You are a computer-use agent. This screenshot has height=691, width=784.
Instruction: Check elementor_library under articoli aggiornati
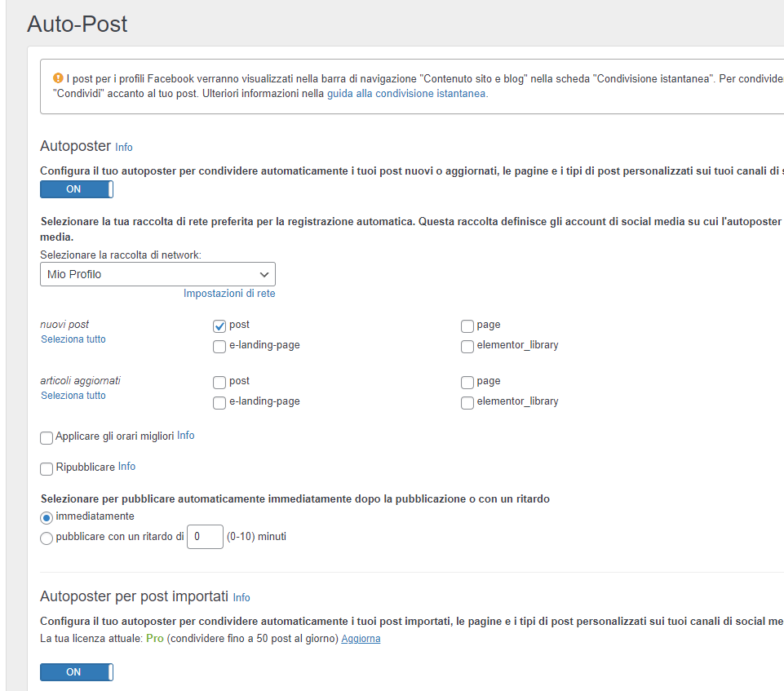(x=467, y=403)
